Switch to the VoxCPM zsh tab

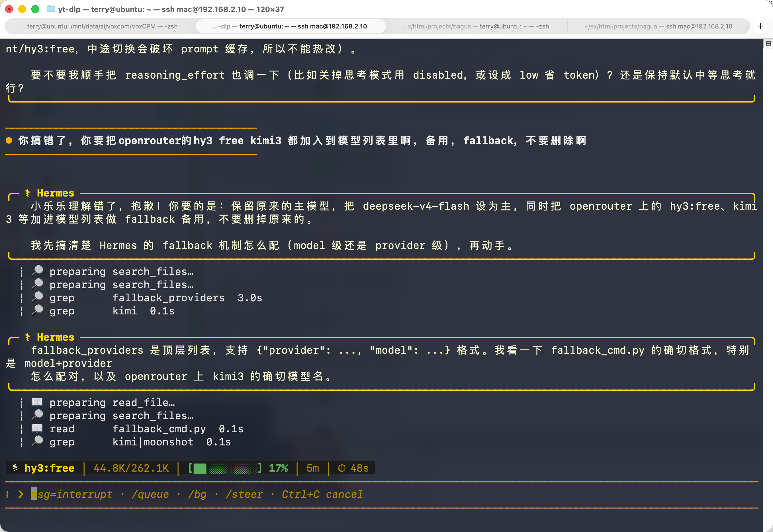100,26
